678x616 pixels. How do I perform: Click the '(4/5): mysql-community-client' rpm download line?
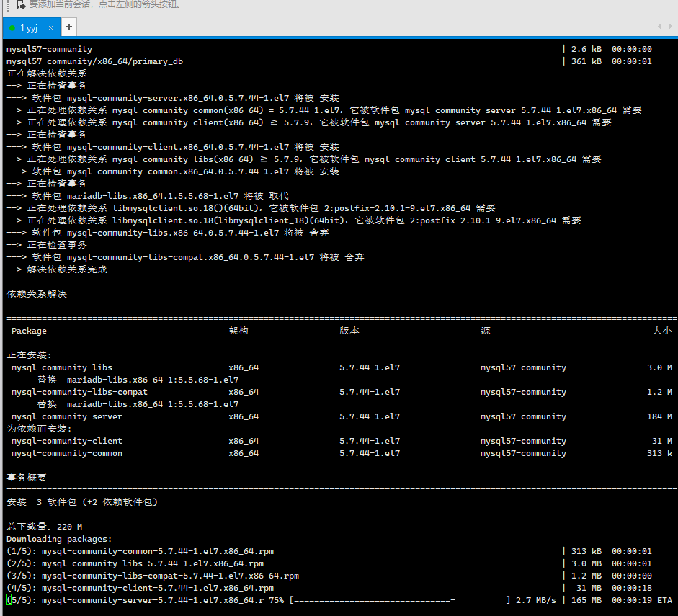140,589
